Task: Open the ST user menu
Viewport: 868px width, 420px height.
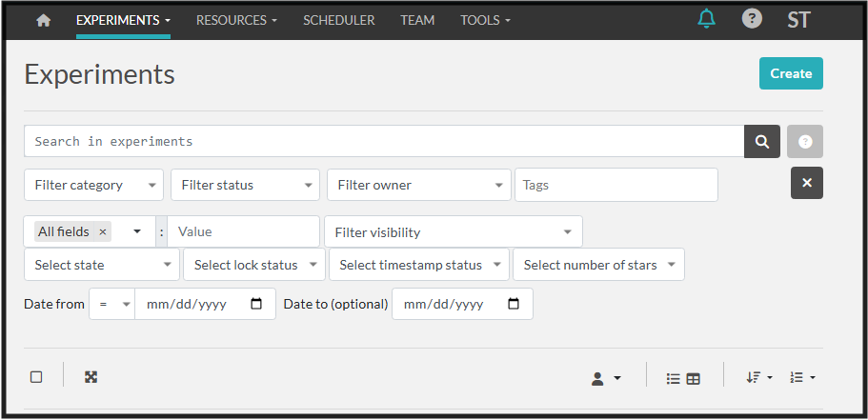Action: (x=798, y=20)
